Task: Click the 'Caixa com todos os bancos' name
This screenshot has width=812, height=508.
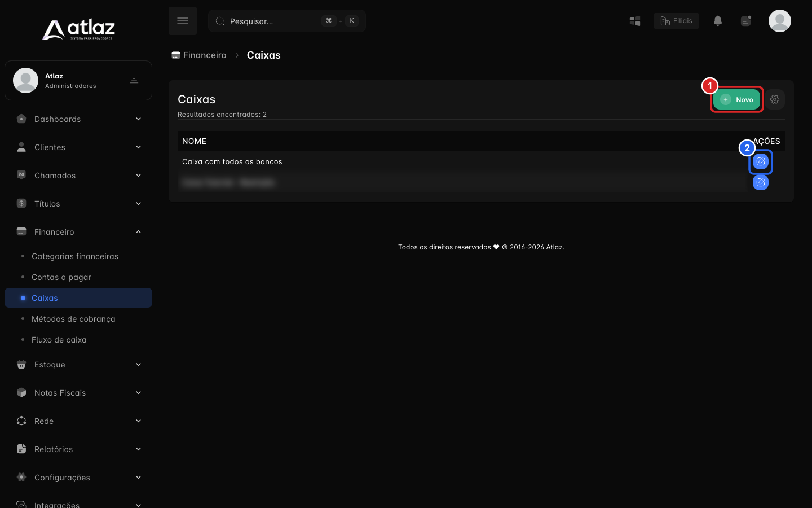Action: pyautogui.click(x=232, y=162)
